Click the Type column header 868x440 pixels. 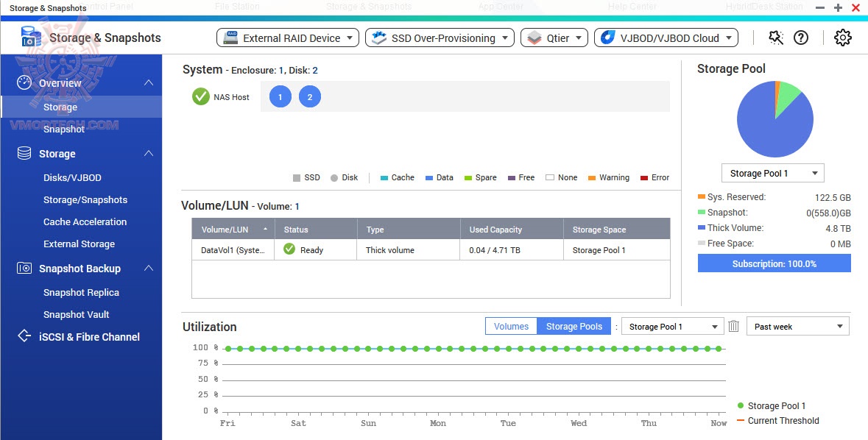coord(409,229)
